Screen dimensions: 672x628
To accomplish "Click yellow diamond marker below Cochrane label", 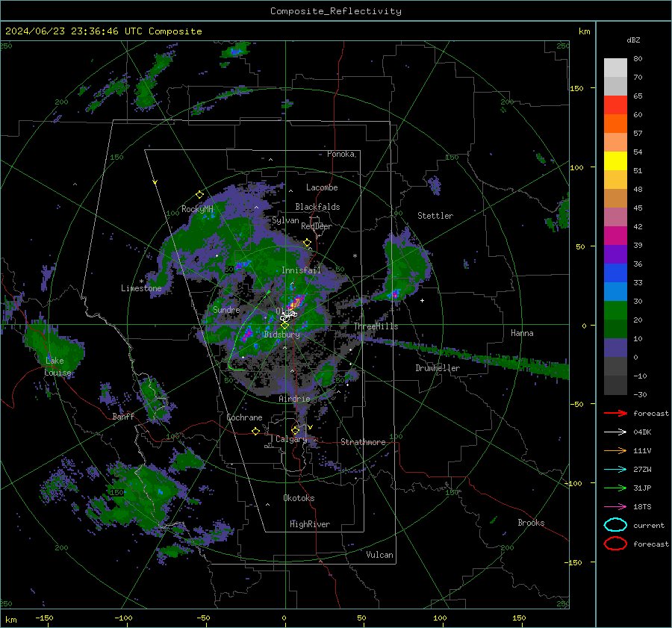I will click(255, 431).
